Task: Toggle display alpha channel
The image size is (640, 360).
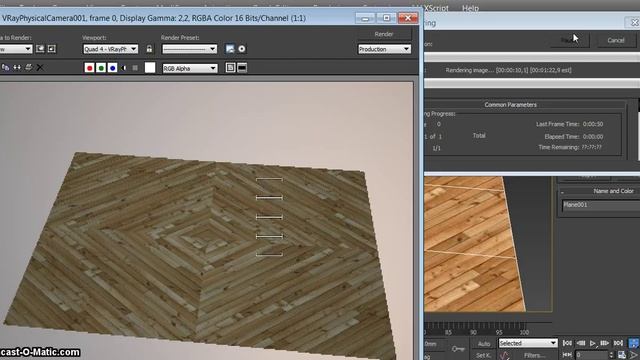Action: click(124, 68)
